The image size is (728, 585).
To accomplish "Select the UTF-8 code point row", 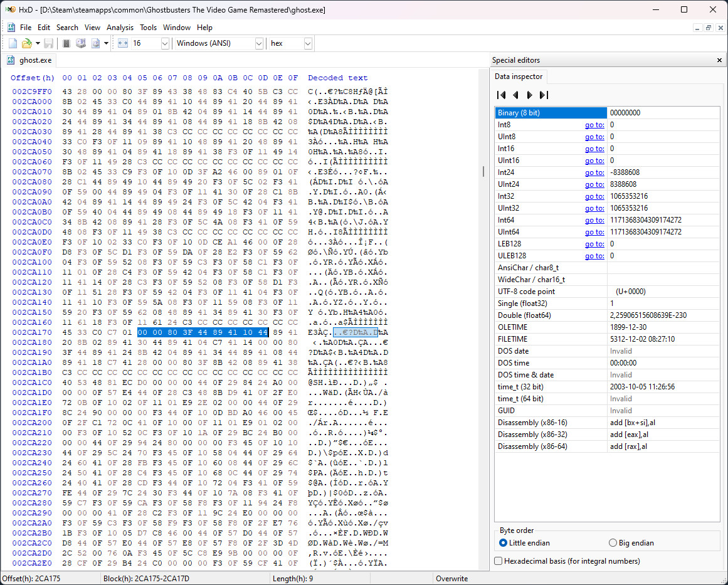I will pyautogui.click(x=607, y=292).
